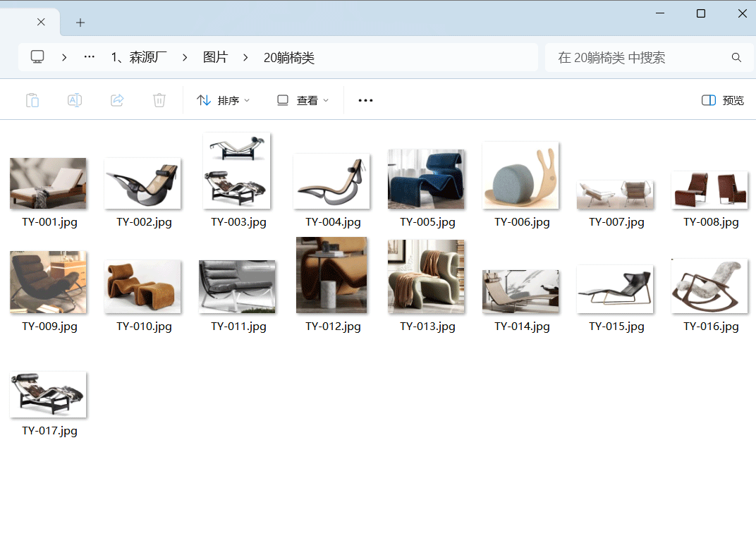Screen dimensions: 756x543
Task: Navigate to 1、森源厂 breadcrumb folder
Action: (139, 57)
